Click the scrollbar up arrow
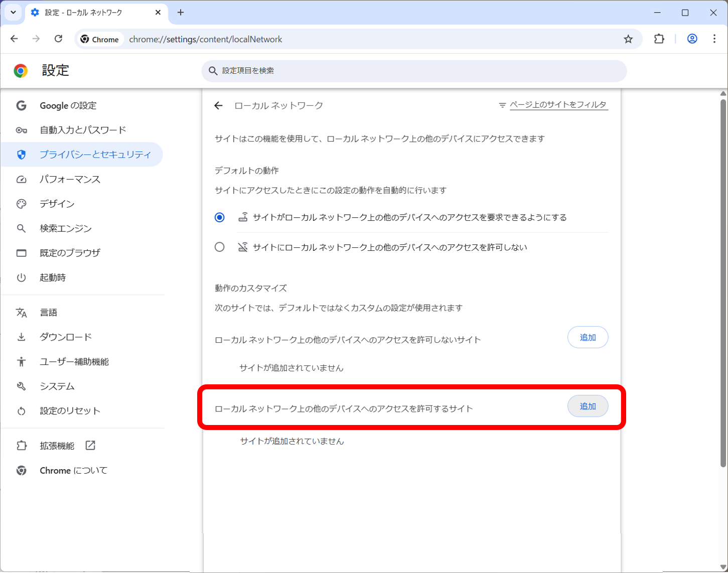Viewport: 728px width, 573px height. (723, 93)
